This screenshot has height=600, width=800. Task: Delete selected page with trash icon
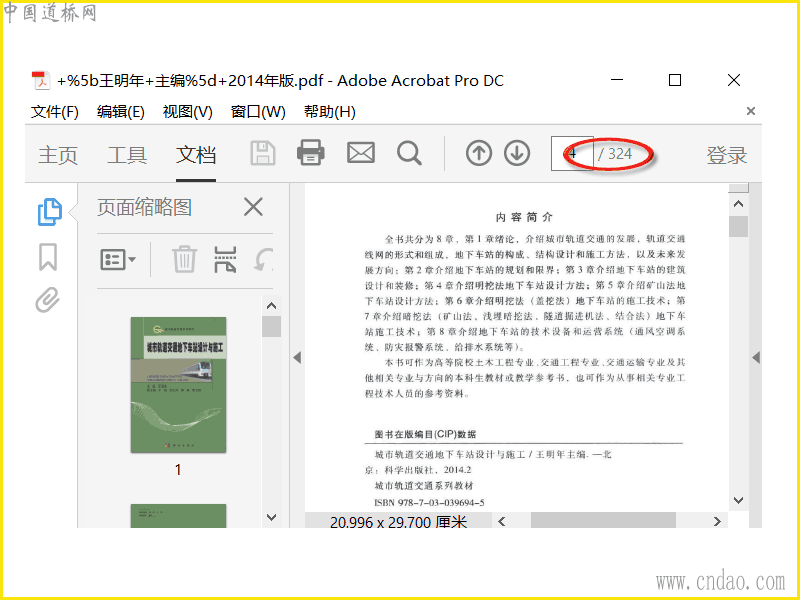184,259
